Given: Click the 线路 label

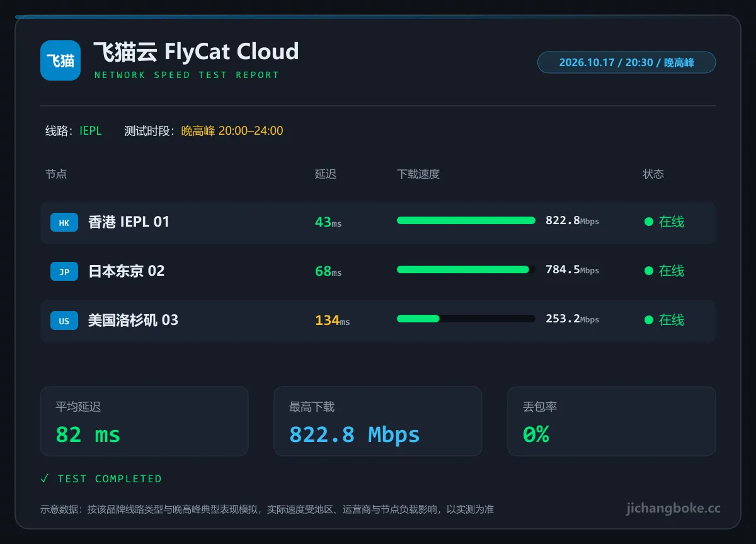Looking at the screenshot, I should (x=60, y=131).
